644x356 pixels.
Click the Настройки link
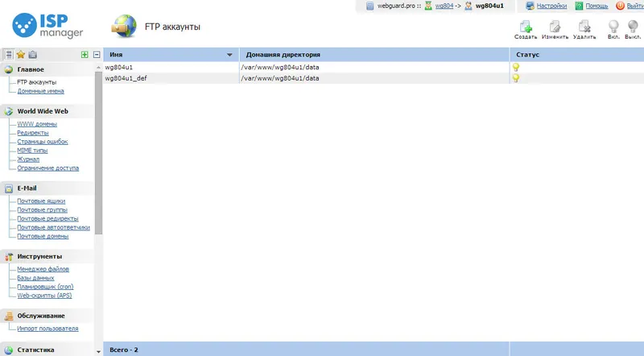point(551,6)
